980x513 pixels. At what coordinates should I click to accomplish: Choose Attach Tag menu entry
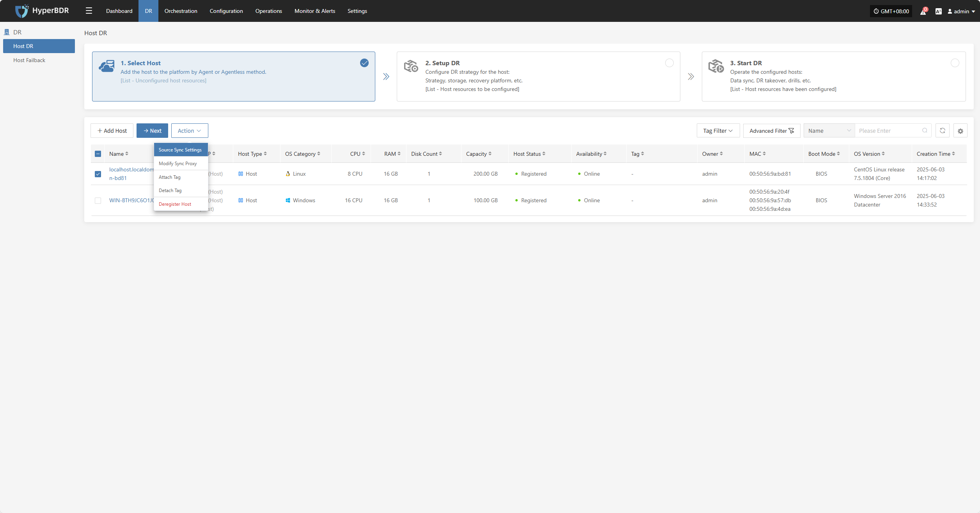coord(181,177)
